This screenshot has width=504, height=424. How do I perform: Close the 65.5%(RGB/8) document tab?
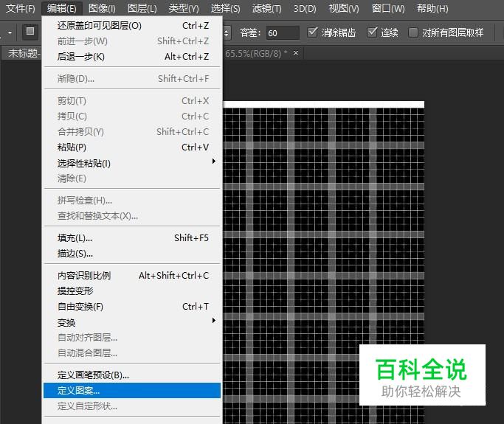pyautogui.click(x=296, y=52)
